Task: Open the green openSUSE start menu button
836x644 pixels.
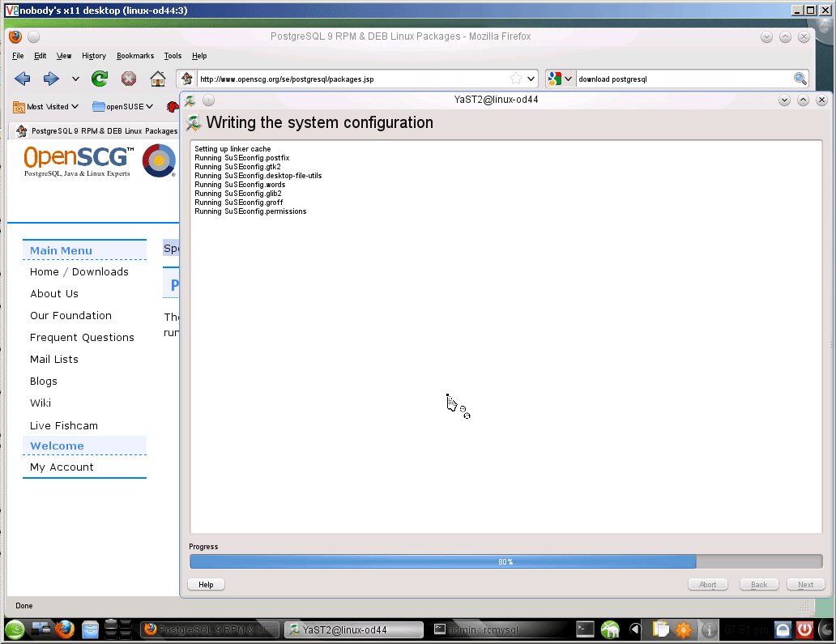Action: 15,630
